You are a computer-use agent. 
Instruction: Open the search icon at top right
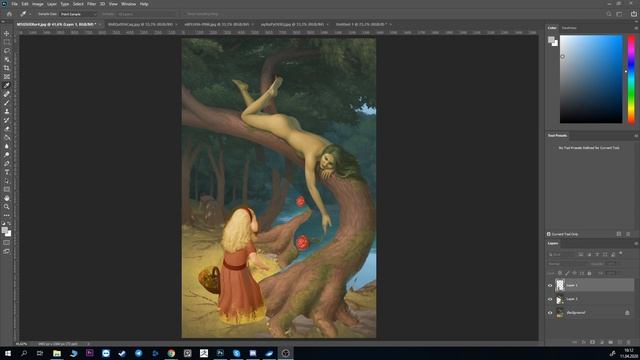click(x=609, y=14)
